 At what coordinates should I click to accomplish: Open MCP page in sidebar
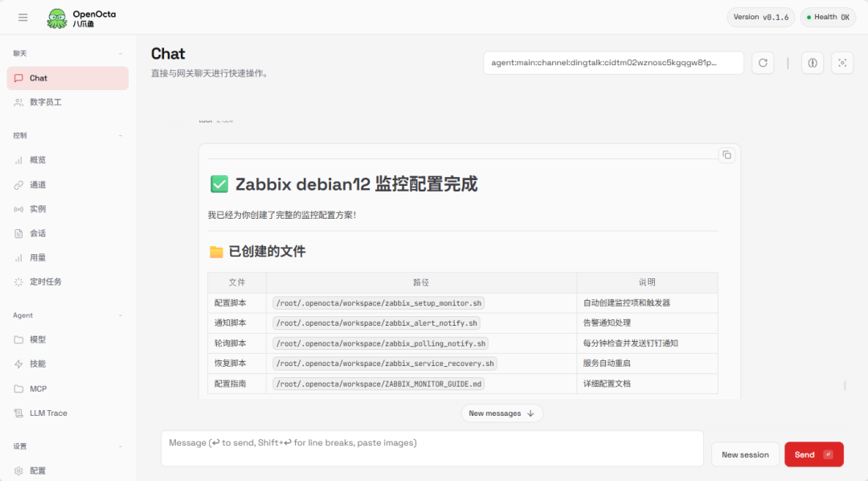(x=68, y=388)
